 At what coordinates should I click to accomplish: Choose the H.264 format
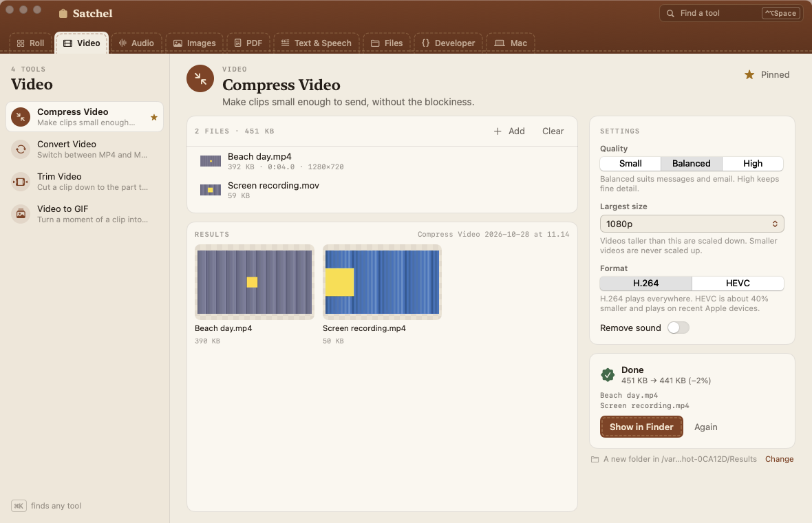(645, 284)
